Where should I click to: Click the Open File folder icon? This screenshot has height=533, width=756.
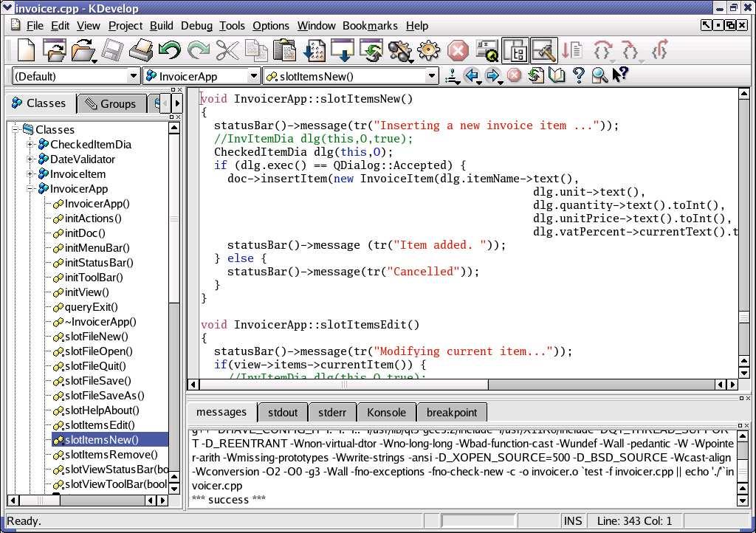pyautogui.click(x=83, y=50)
